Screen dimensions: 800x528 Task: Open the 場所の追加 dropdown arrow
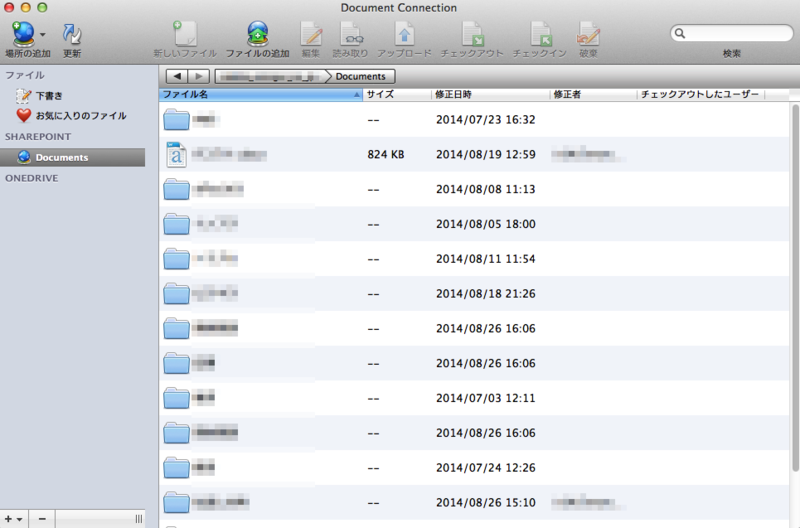(43, 35)
